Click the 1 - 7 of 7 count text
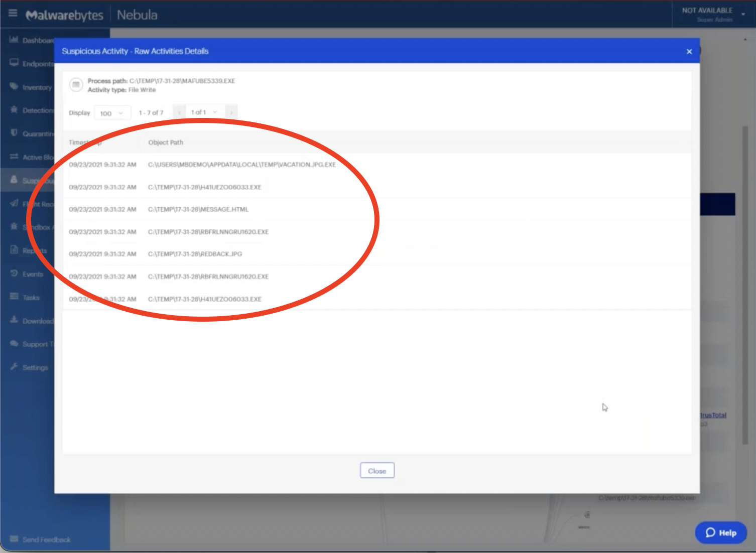Viewport: 756px width, 553px height. point(151,113)
